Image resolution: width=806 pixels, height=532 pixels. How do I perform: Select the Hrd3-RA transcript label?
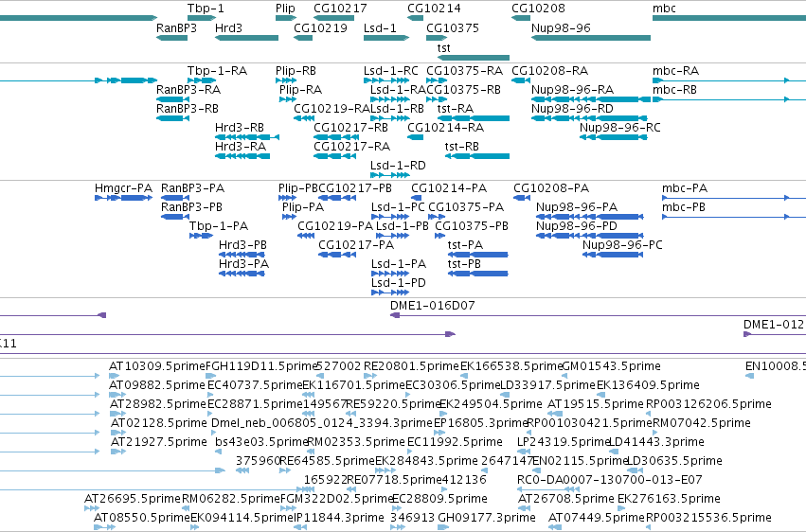pyautogui.click(x=241, y=147)
